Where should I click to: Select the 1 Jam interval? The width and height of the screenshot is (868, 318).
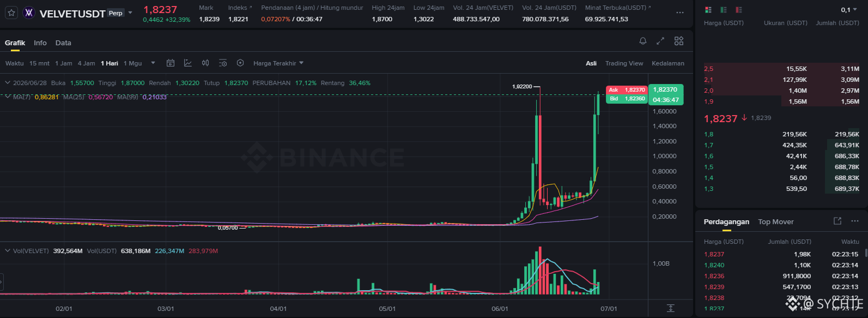64,63
